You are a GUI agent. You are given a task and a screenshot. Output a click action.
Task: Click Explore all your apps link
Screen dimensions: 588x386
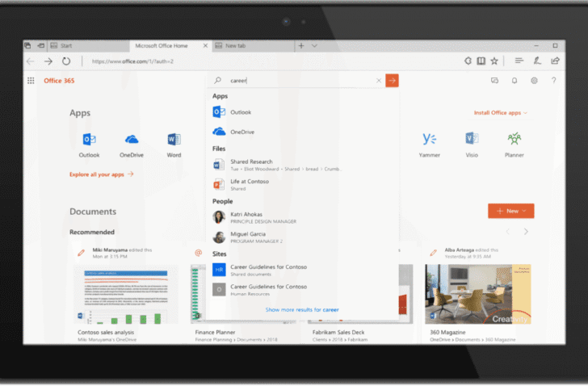click(101, 174)
